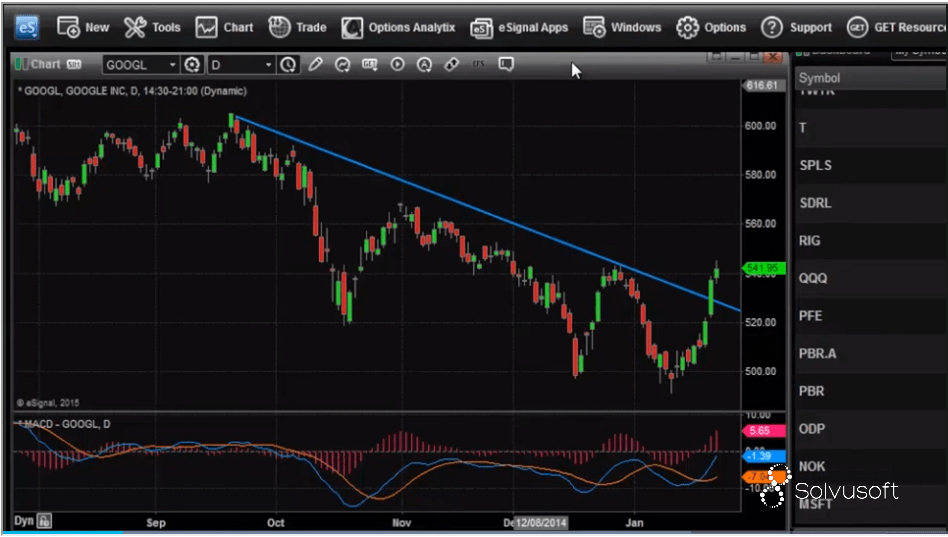Open the eS application main menu button
This screenshot has width=948, height=537.
pyautogui.click(x=27, y=27)
